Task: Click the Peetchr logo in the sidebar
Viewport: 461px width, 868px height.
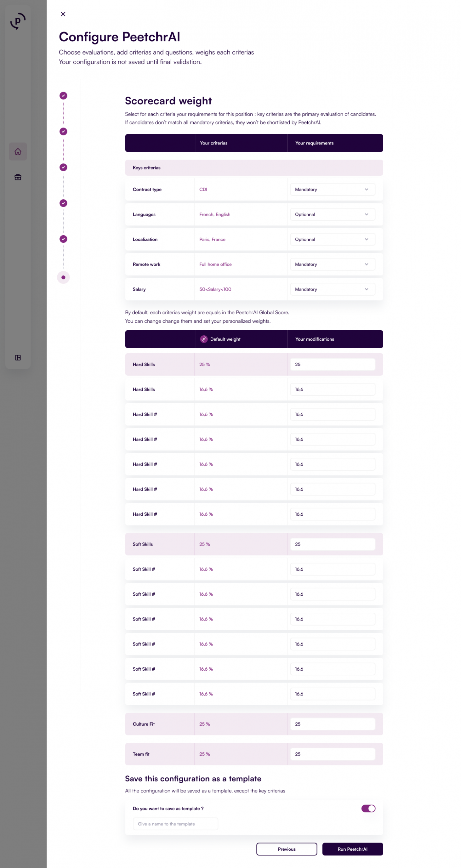Action: pyautogui.click(x=18, y=21)
